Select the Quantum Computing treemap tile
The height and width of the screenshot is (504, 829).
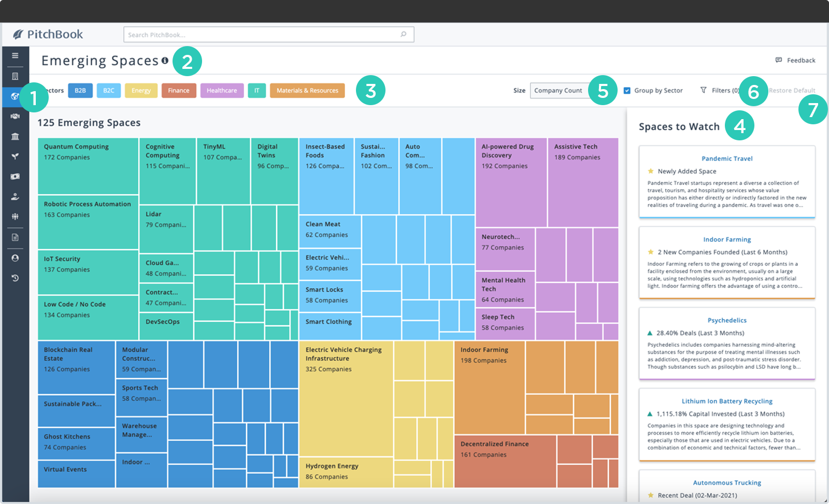(88, 166)
